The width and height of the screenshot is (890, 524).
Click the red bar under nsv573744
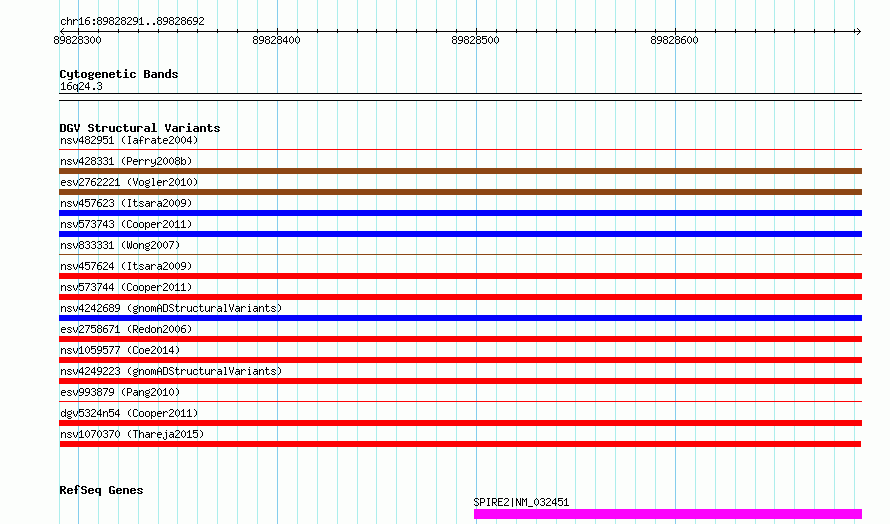click(460, 297)
